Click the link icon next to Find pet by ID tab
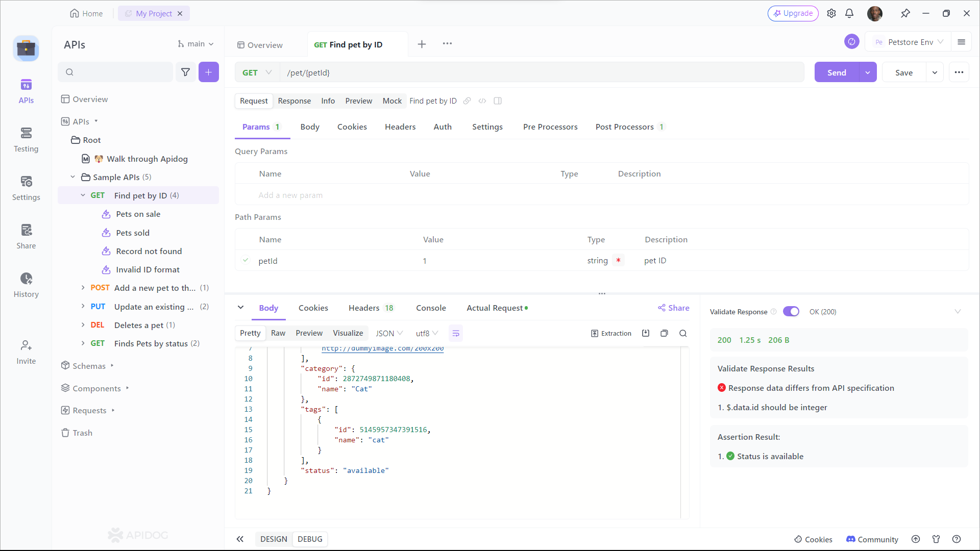This screenshot has width=980, height=551. click(467, 100)
